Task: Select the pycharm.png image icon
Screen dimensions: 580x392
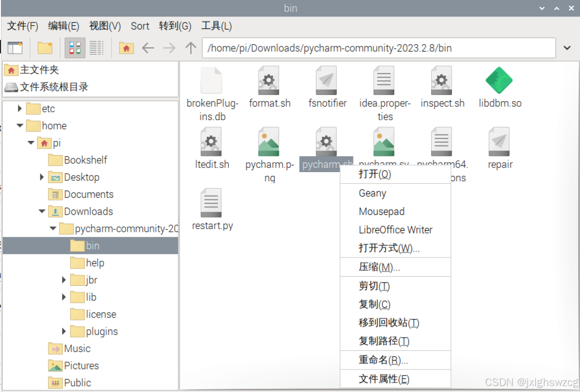Action: [x=268, y=141]
